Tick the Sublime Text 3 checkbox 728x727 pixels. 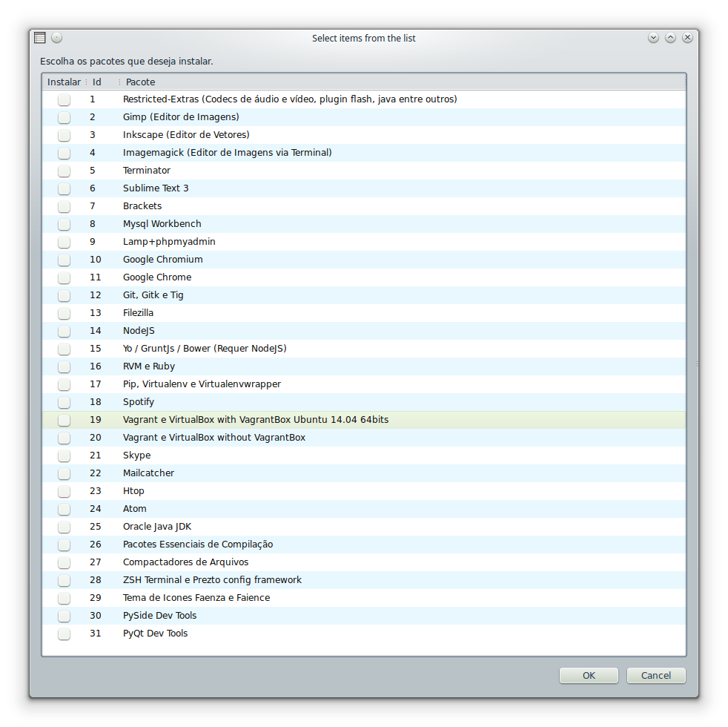(x=64, y=188)
